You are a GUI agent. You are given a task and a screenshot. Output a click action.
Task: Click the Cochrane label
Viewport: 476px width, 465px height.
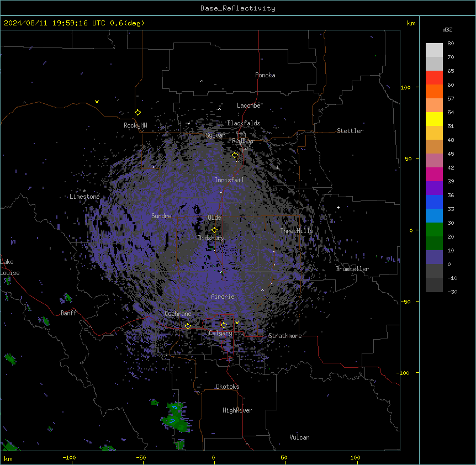pyautogui.click(x=178, y=314)
